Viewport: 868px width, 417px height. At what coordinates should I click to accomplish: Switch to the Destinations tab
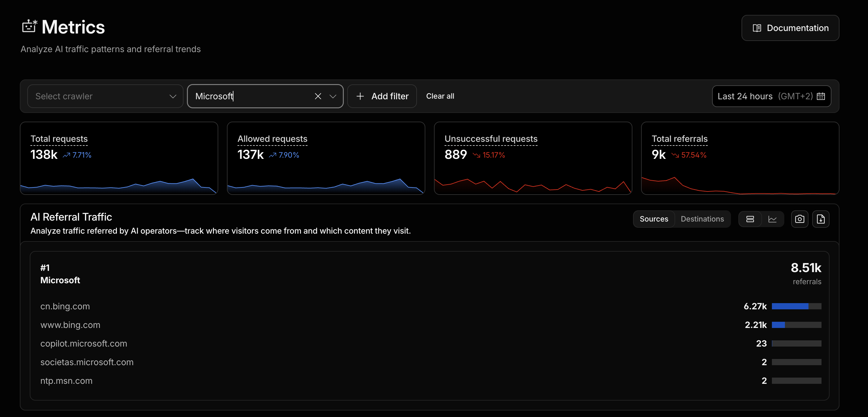702,219
